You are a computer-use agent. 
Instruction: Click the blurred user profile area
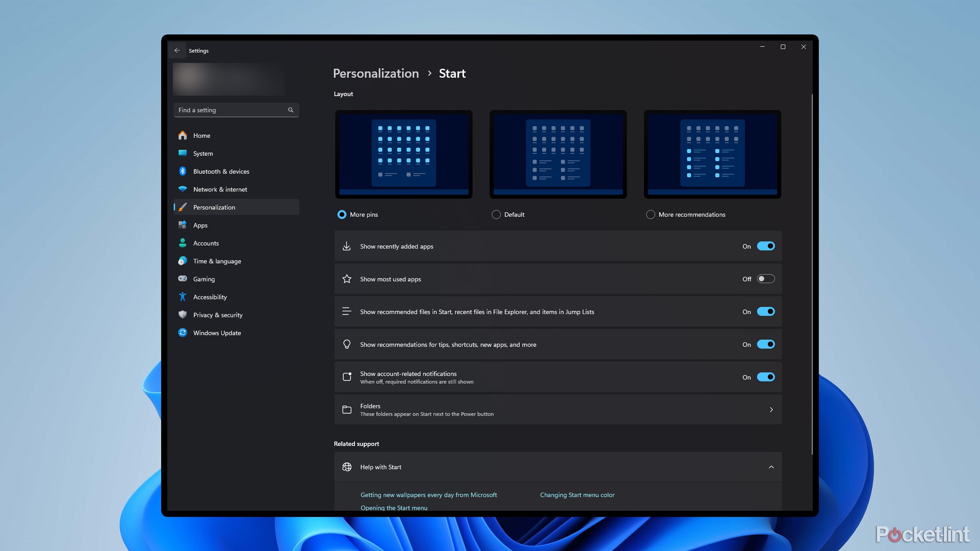[229, 79]
